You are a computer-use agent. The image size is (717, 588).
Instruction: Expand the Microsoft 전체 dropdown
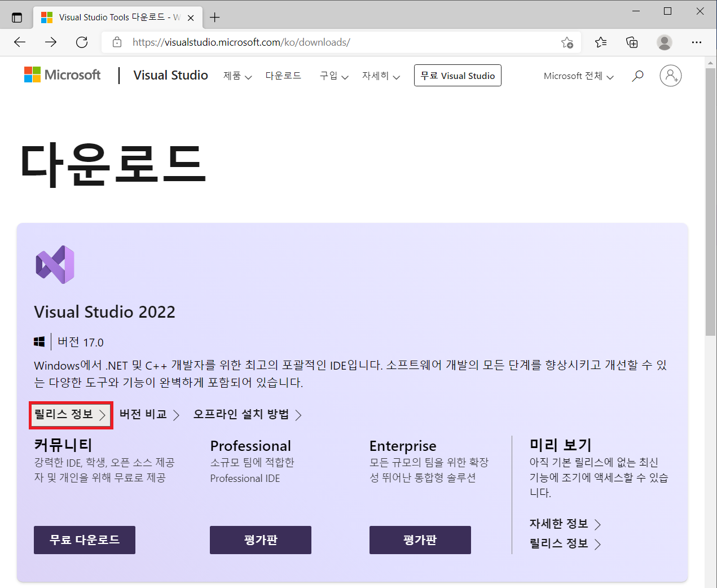579,76
